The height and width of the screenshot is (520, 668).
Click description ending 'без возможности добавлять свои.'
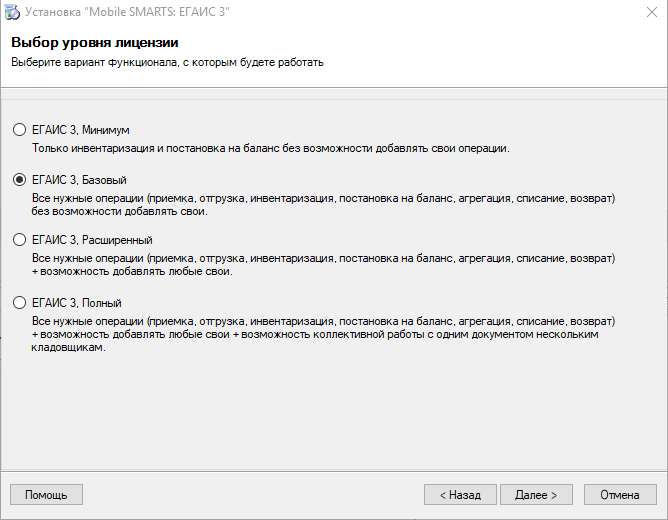coord(323,204)
